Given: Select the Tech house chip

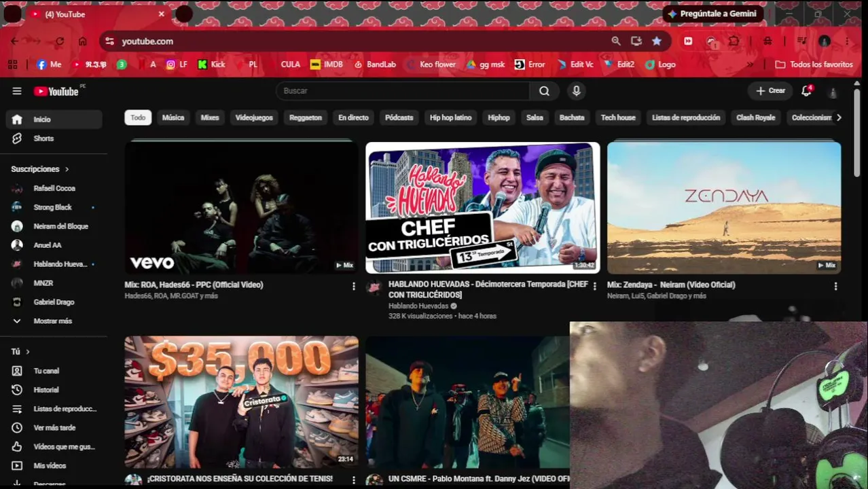Looking at the screenshot, I should pos(618,117).
